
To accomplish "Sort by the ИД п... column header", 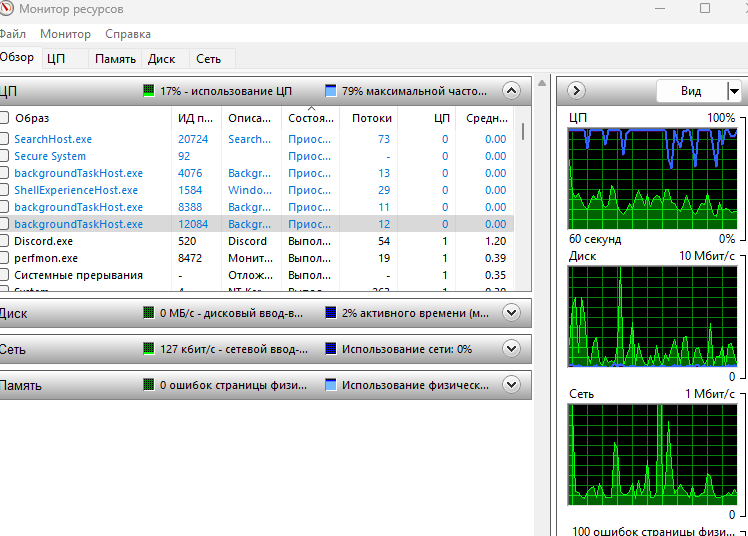I will click(197, 118).
